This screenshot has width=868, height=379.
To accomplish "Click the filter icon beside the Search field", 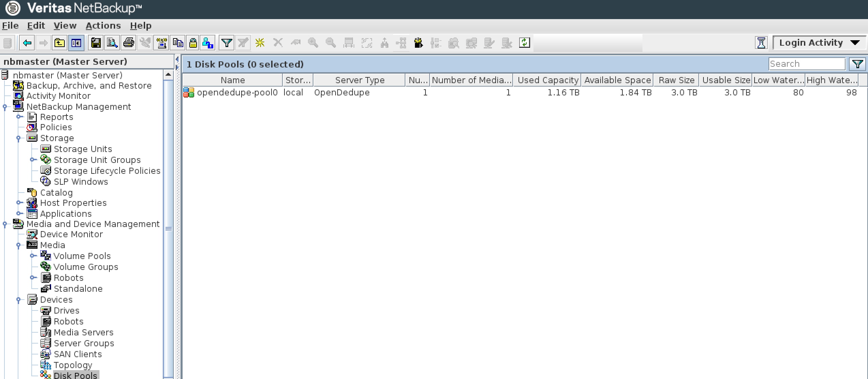I will point(858,63).
